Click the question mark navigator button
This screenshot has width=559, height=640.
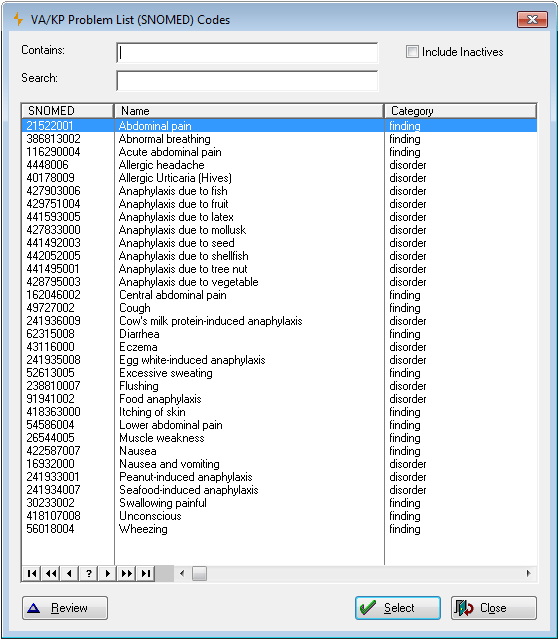[x=89, y=573]
